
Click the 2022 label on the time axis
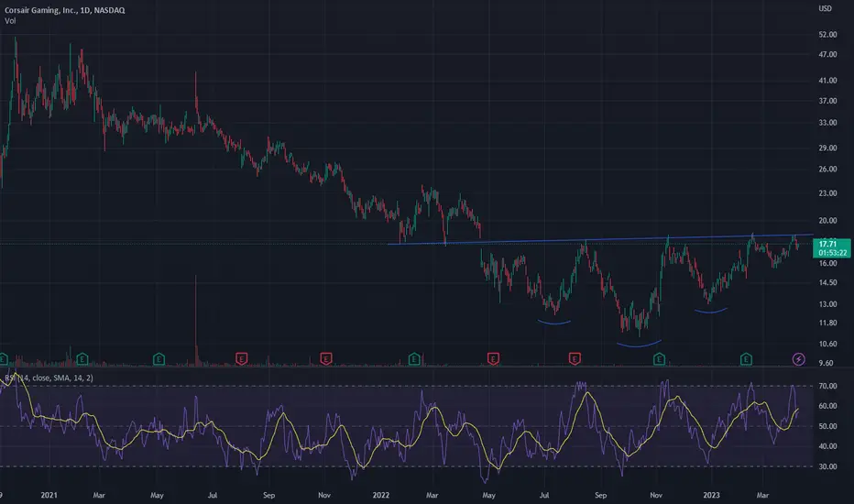[x=380, y=495]
